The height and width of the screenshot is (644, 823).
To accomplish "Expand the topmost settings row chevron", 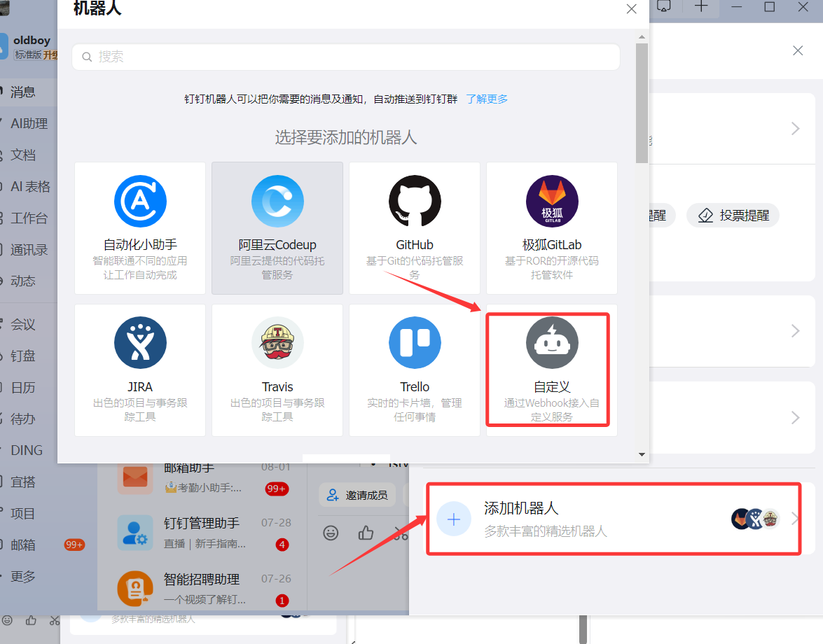I will (795, 129).
